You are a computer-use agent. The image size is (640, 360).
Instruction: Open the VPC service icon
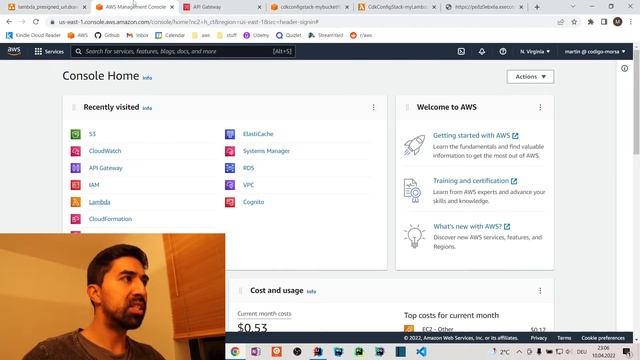pyautogui.click(x=230, y=185)
